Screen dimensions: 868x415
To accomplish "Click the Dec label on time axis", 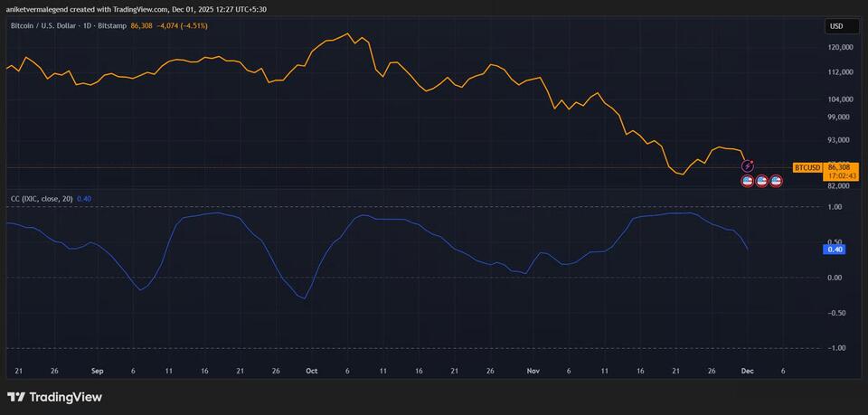I will (x=747, y=372).
